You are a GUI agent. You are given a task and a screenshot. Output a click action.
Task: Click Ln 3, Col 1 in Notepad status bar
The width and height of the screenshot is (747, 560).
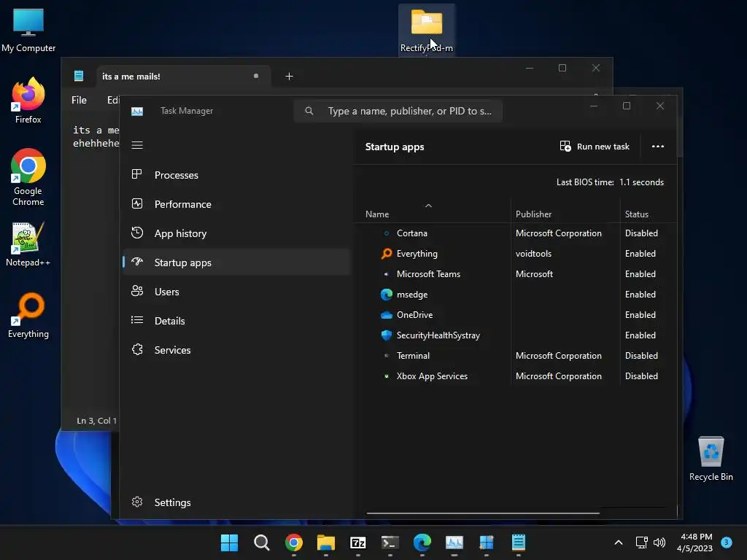click(97, 421)
